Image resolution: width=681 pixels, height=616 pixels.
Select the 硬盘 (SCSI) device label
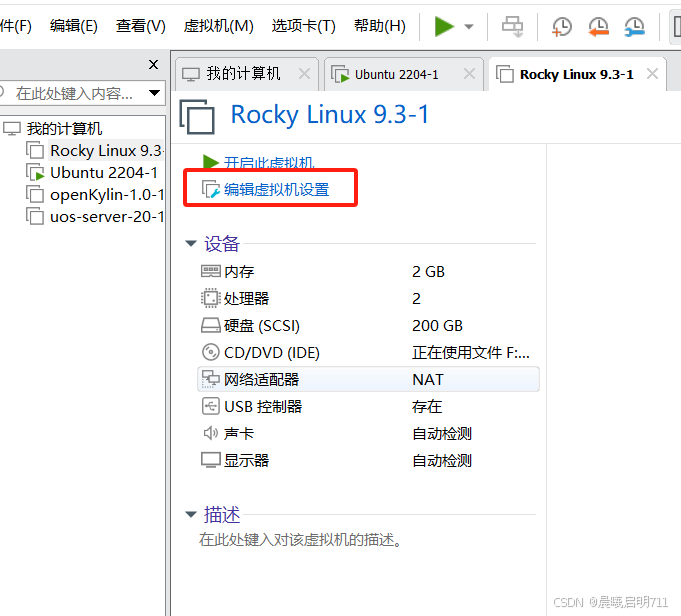pyautogui.click(x=262, y=326)
